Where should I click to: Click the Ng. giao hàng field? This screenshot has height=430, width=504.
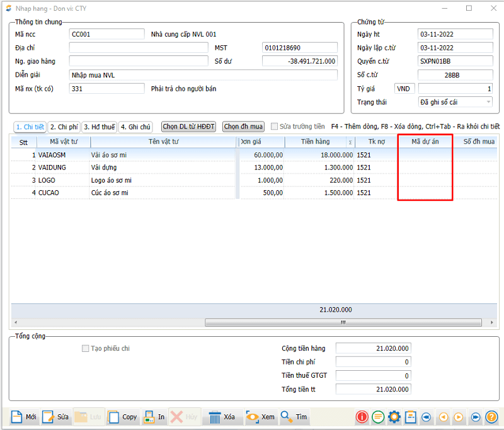[x=139, y=61]
